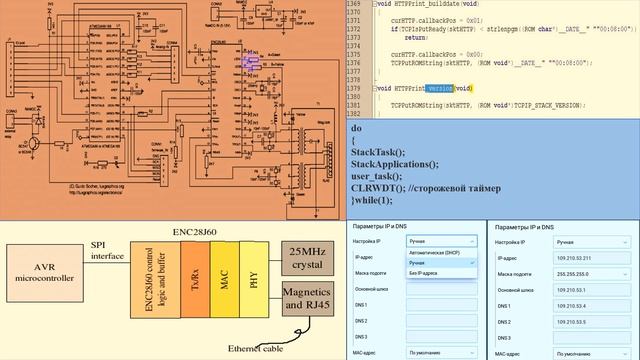Click line number 1381 in code gutter
640x360 pixels.
[353, 105]
